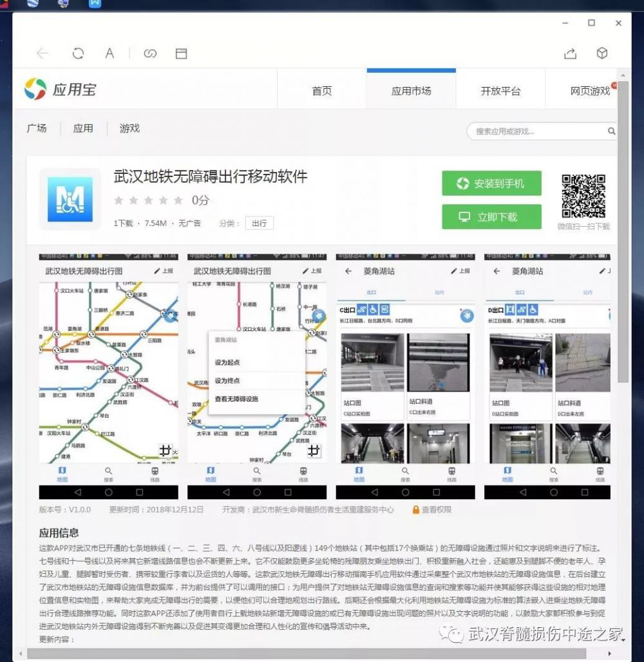Click the 立即下载 button
Screen dimensions: 644x662
click(491, 217)
